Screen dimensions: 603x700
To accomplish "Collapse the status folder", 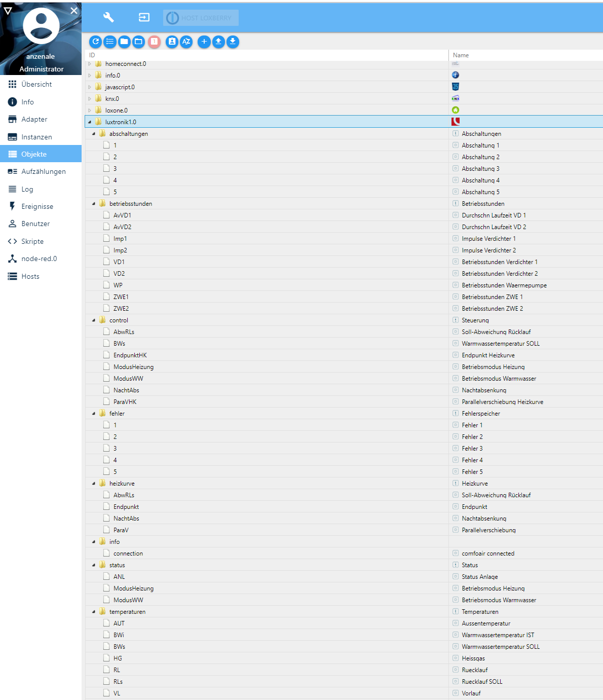I will click(94, 565).
